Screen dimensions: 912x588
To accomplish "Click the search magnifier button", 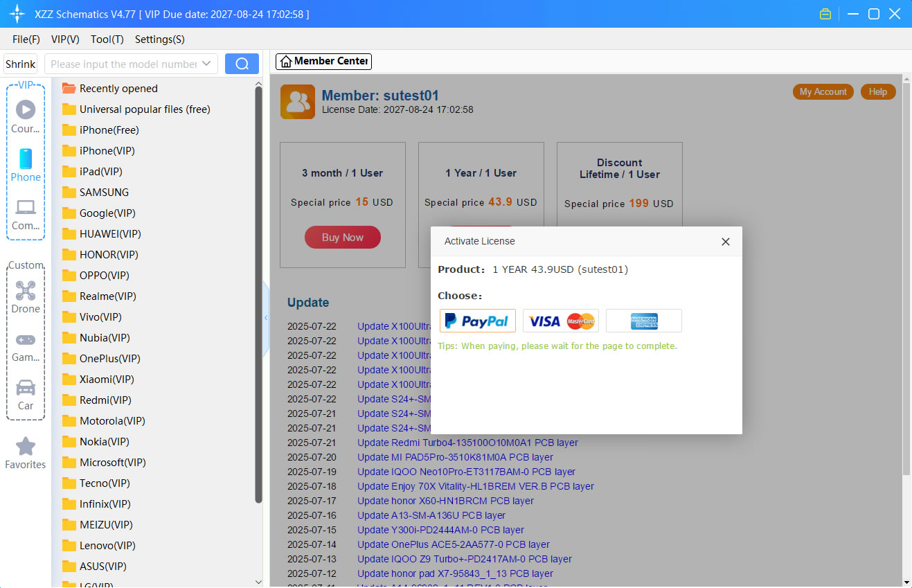I will [x=242, y=64].
